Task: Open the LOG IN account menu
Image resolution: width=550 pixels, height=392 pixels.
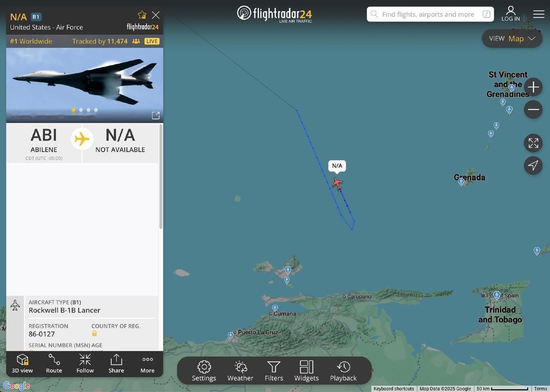Action: tap(510, 14)
